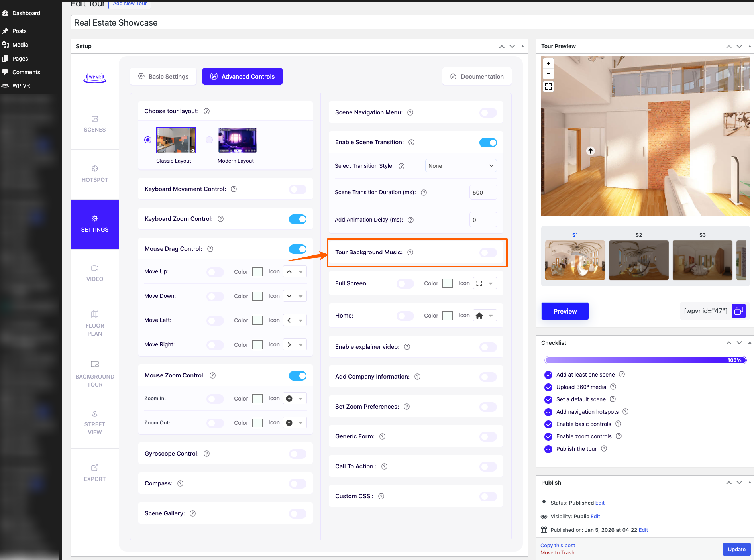Open the Hotspot tab in sidebar
This screenshot has width=754, height=560.
[x=95, y=174]
